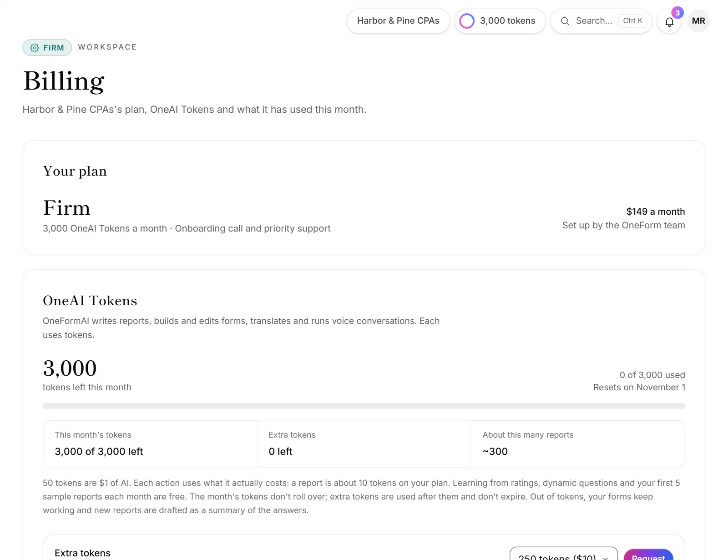Click the 'Onboarding call and priority support' line
This screenshot has width=728, height=560.
(253, 228)
